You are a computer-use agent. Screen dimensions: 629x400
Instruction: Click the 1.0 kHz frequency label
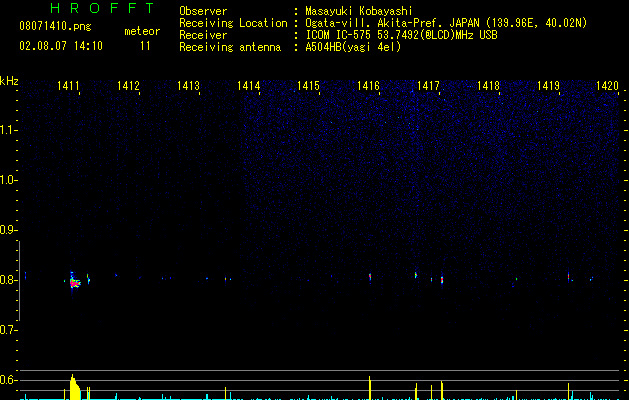pyautogui.click(x=8, y=180)
